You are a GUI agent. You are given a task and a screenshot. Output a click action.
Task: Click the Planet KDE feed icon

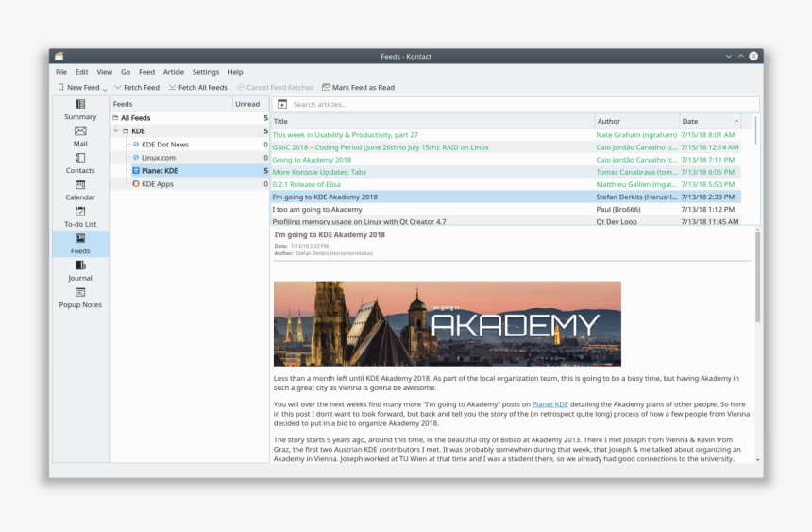click(136, 171)
